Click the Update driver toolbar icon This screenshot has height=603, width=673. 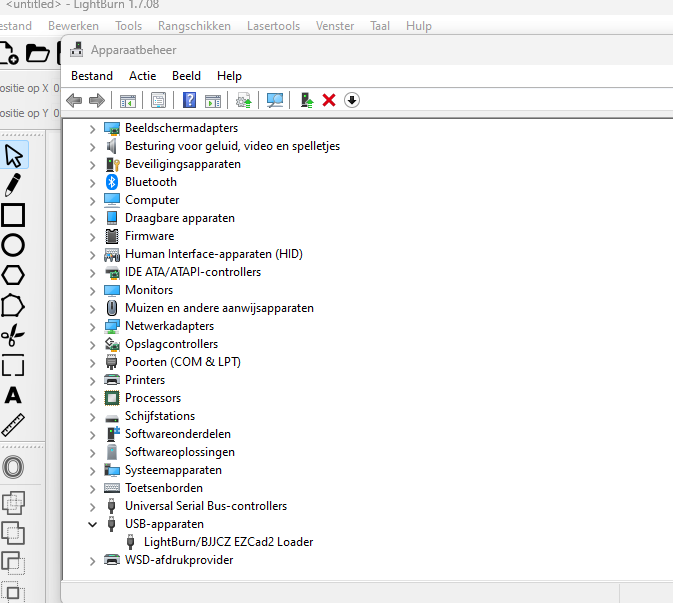tap(244, 100)
